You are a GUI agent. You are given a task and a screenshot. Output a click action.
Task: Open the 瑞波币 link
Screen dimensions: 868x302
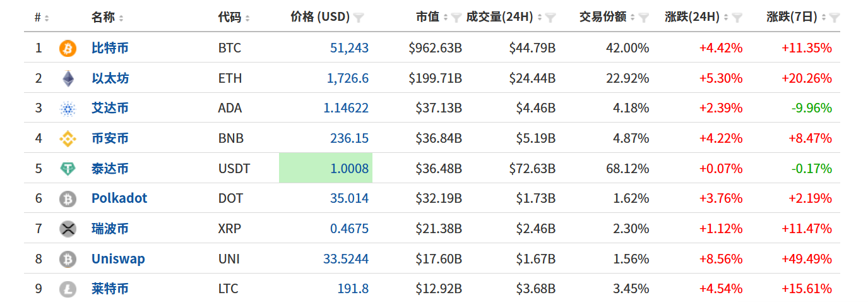coord(110,229)
